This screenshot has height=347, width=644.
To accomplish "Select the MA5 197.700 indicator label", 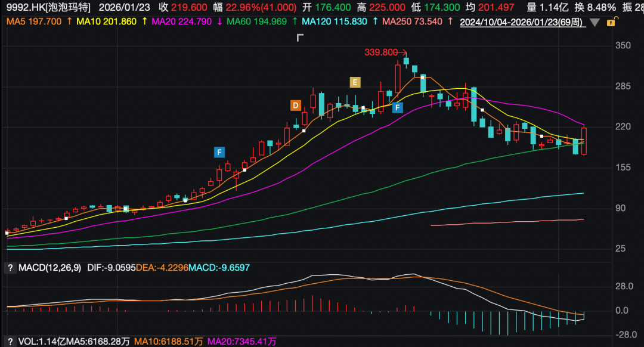I will 32,21.
